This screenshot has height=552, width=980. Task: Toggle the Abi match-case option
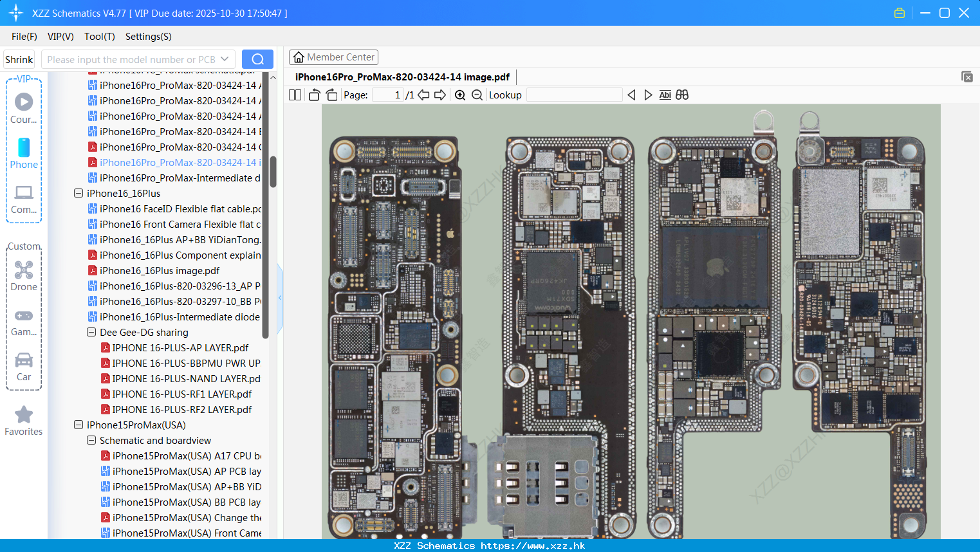[665, 95]
